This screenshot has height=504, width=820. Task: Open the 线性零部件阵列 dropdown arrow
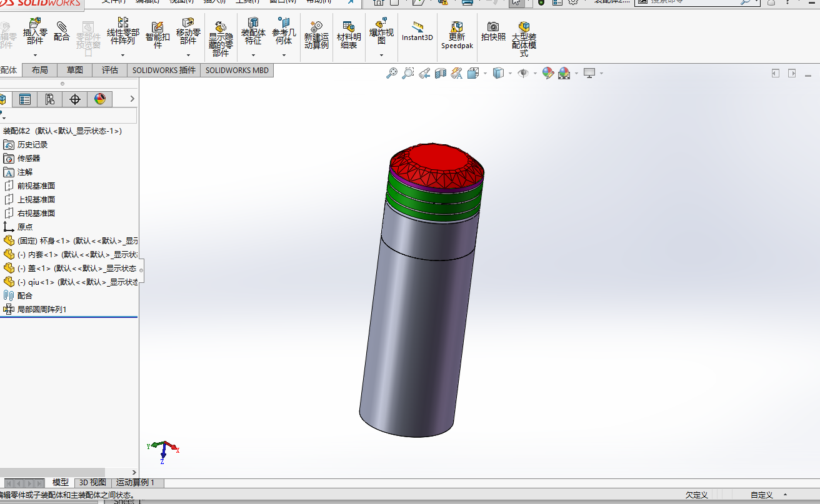click(x=123, y=55)
